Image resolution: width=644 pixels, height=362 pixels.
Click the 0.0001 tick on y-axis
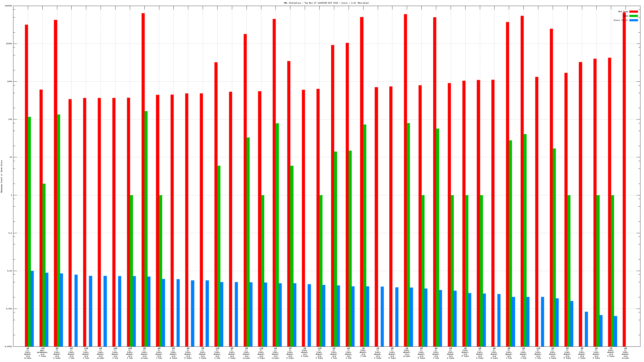pos(8,346)
